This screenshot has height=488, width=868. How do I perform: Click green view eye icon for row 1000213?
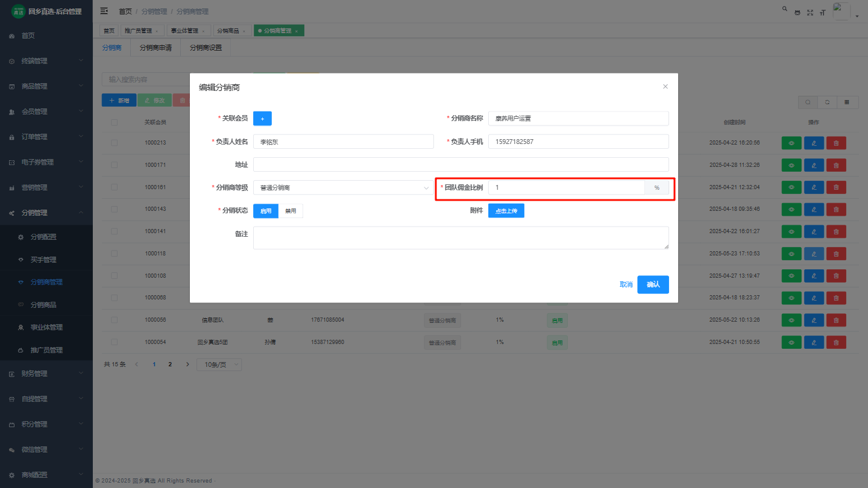(791, 143)
